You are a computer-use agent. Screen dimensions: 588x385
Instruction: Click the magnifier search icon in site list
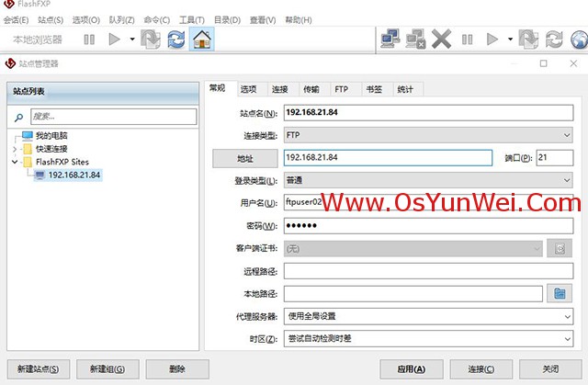coord(18,118)
